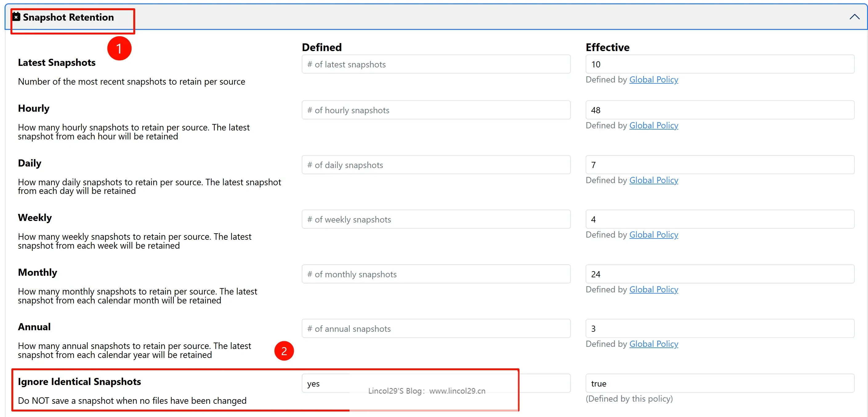Follow Global Policy link under Weekly effective value
Screen dimensions: 868x417
click(x=653, y=235)
